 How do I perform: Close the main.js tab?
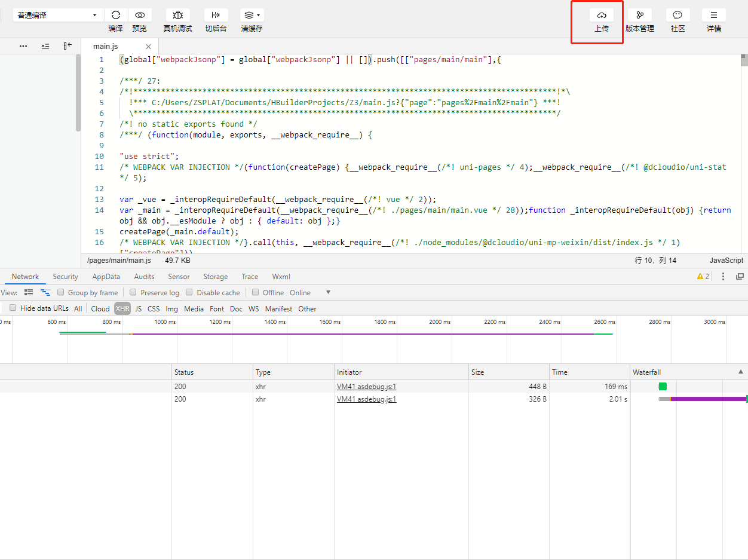click(148, 47)
